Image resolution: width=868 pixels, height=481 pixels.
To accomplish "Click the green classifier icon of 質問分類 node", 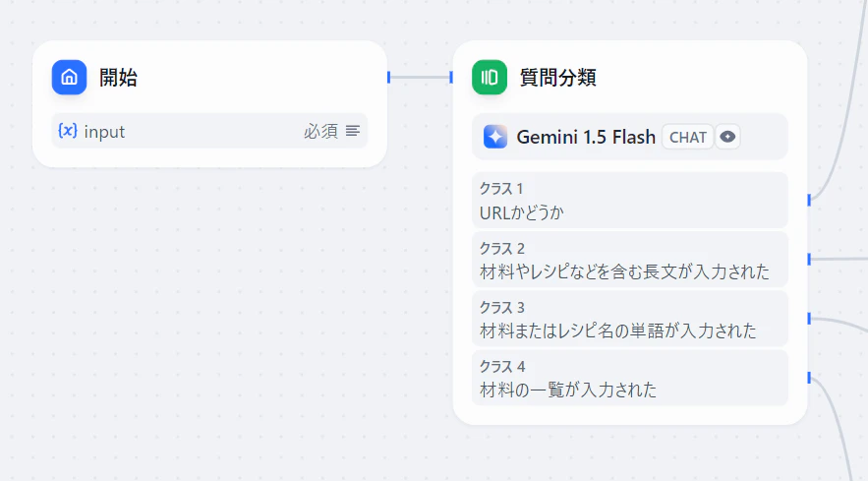I will tap(490, 77).
